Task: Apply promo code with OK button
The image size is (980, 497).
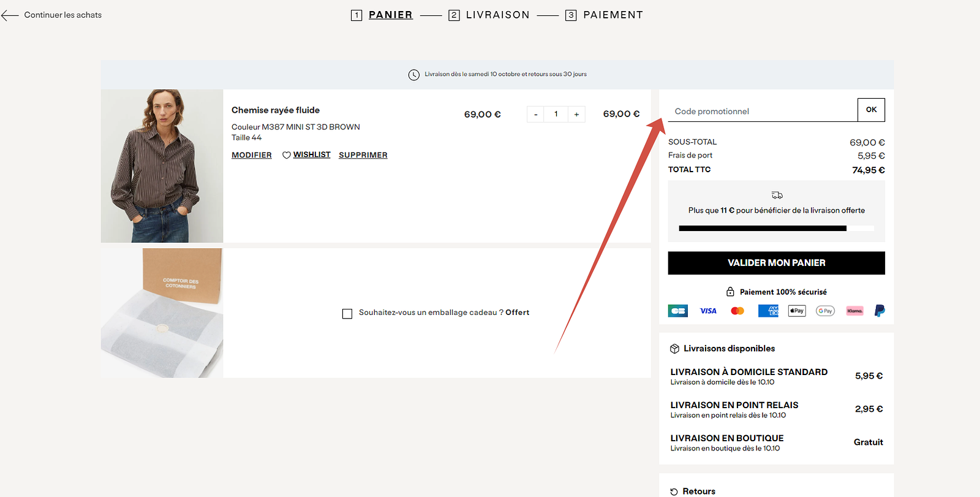Action: (x=872, y=110)
